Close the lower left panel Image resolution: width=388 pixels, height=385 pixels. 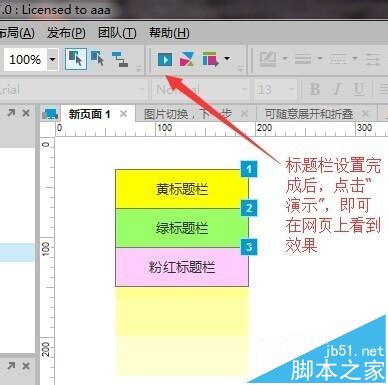coord(26,366)
